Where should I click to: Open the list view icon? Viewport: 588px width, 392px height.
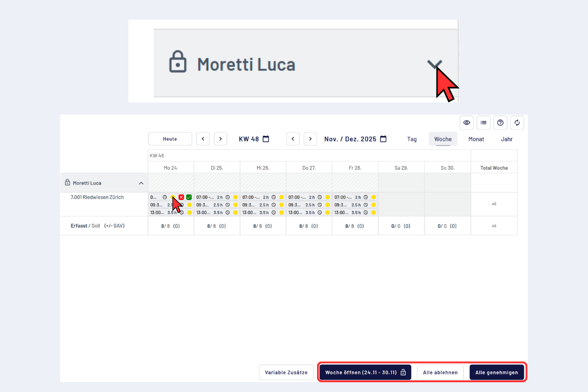(484, 122)
